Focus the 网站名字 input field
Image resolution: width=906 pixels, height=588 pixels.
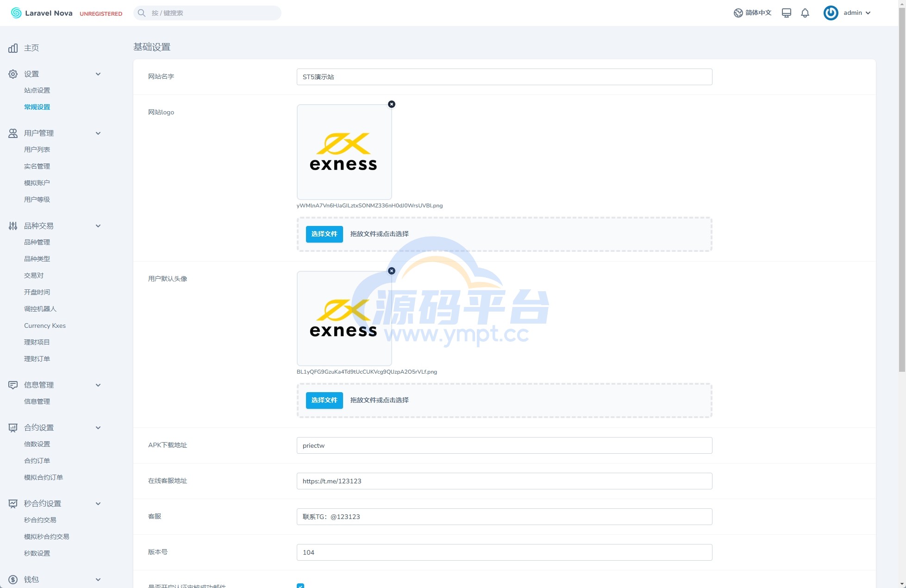tap(504, 77)
